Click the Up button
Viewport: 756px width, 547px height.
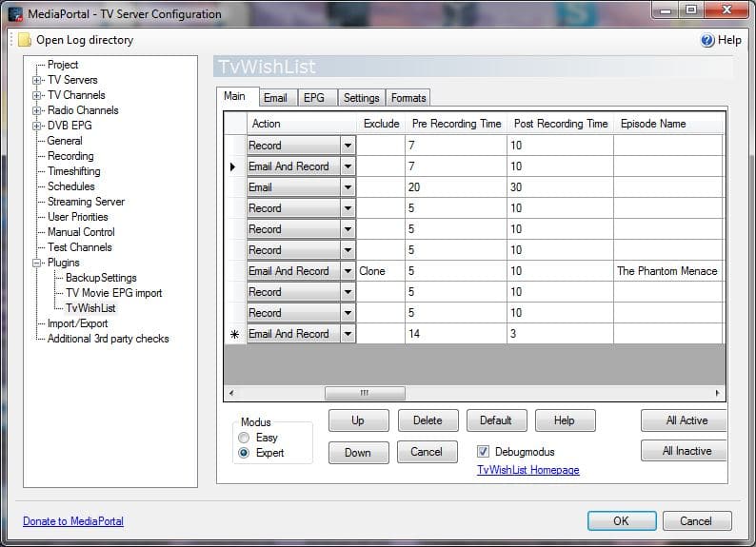pos(358,420)
